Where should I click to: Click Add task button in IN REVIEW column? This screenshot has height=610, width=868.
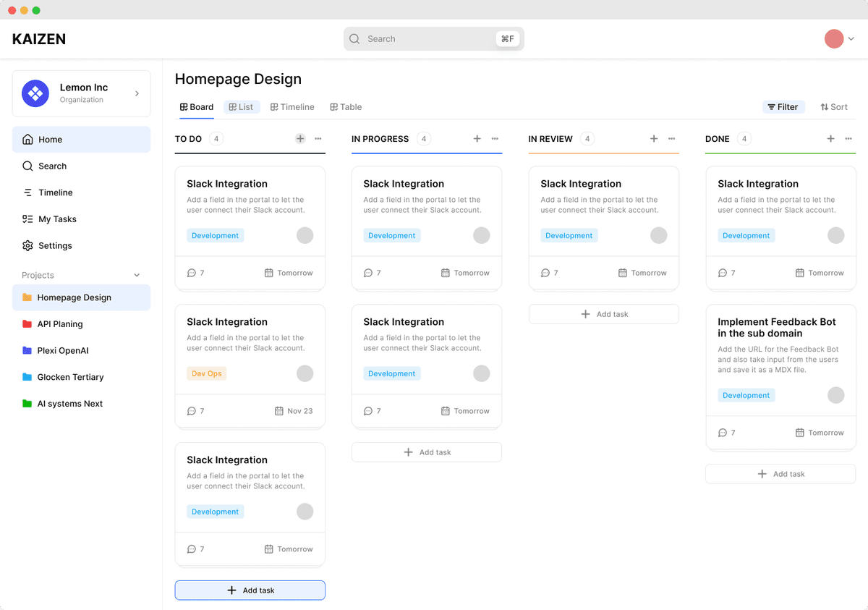[x=604, y=314]
